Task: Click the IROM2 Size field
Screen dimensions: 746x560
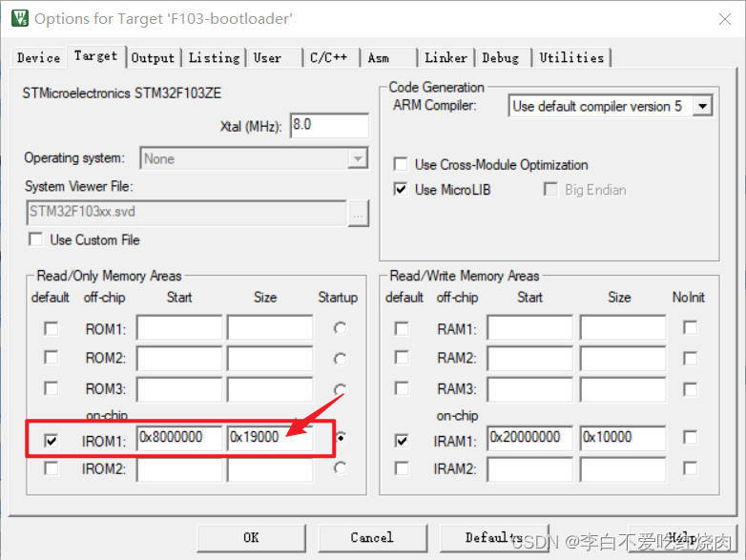Action: click(270, 470)
